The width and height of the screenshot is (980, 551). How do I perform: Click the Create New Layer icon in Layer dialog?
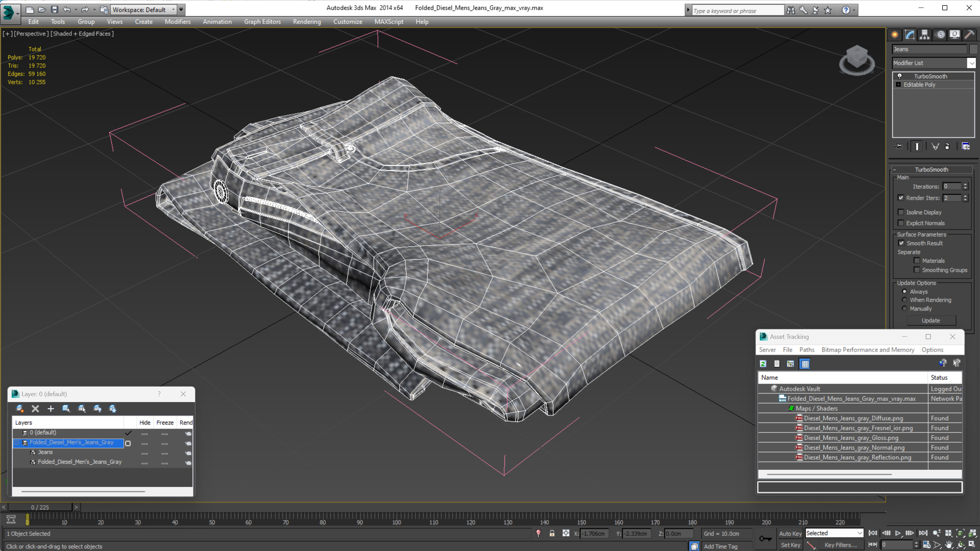[20, 409]
